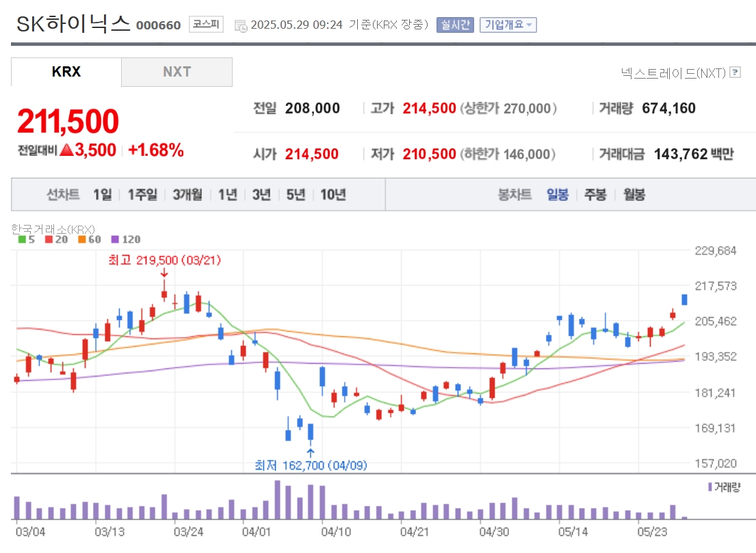The width and height of the screenshot is (756, 553).
Task: Click the 하한가 146,000 lower limit text
Action: tap(508, 154)
